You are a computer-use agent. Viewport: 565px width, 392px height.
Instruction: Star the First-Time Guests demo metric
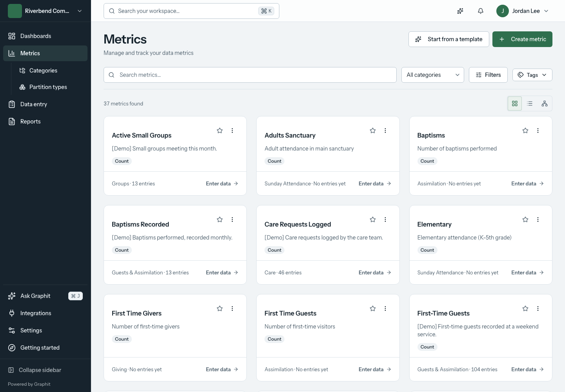coord(525,309)
